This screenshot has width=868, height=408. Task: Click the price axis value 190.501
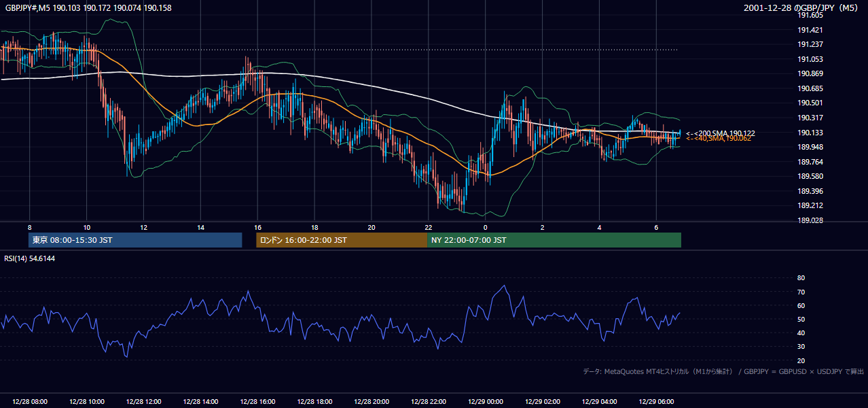tap(810, 103)
